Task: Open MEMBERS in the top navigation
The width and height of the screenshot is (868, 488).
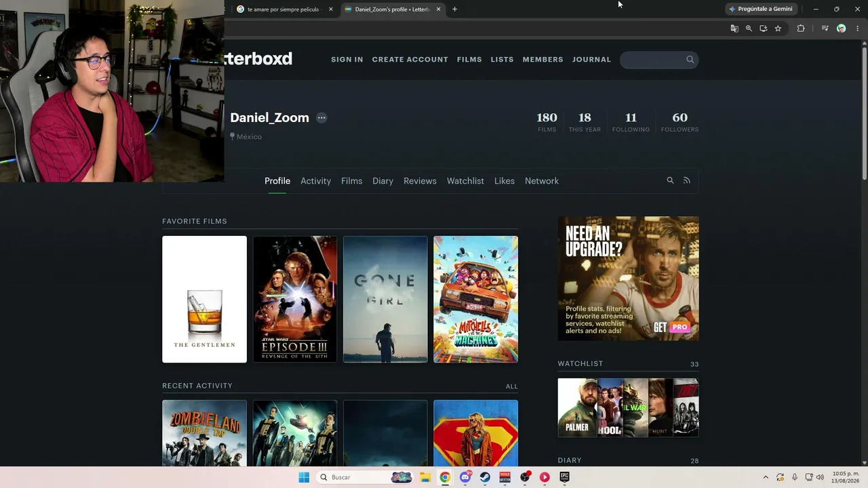Action: coord(543,60)
